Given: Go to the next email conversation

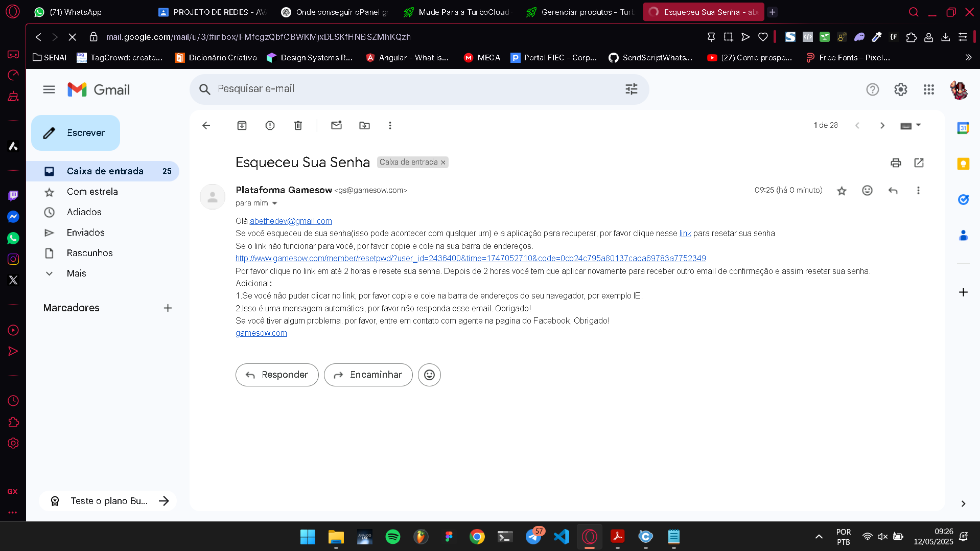Looking at the screenshot, I should [x=882, y=125].
